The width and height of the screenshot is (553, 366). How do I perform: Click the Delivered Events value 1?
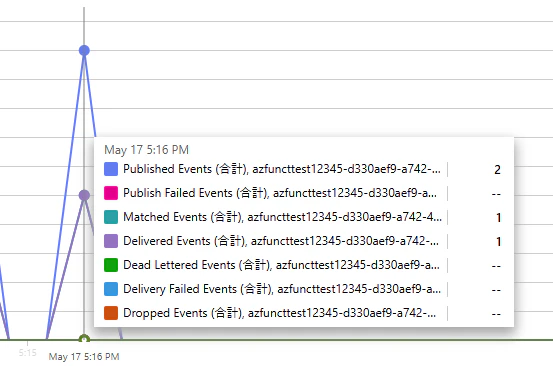pyautogui.click(x=498, y=242)
